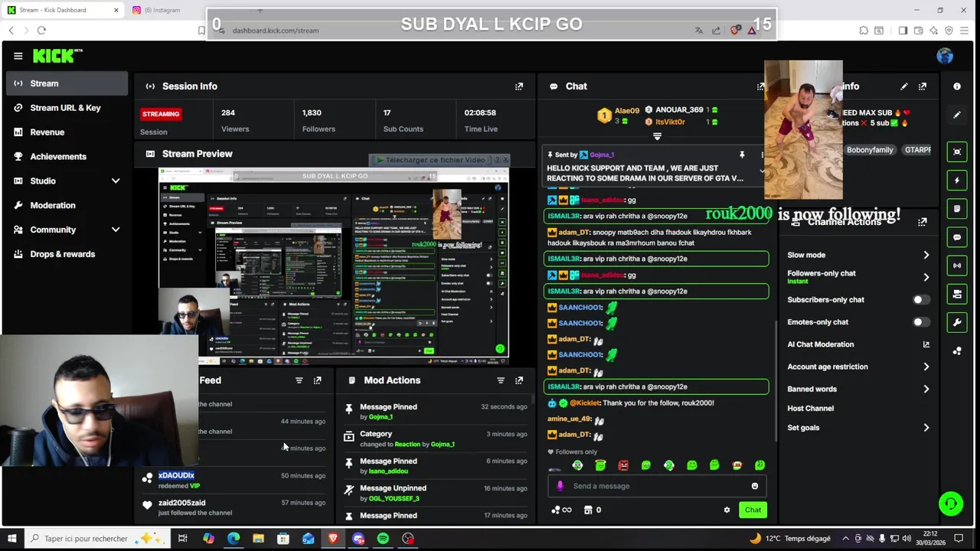
Task: Pop out the stream info panel
Action: [923, 86]
